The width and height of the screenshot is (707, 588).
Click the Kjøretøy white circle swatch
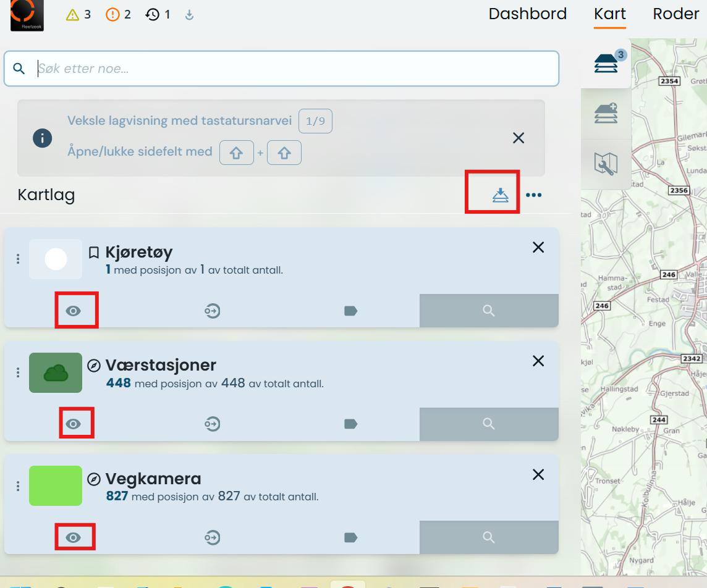[56, 259]
